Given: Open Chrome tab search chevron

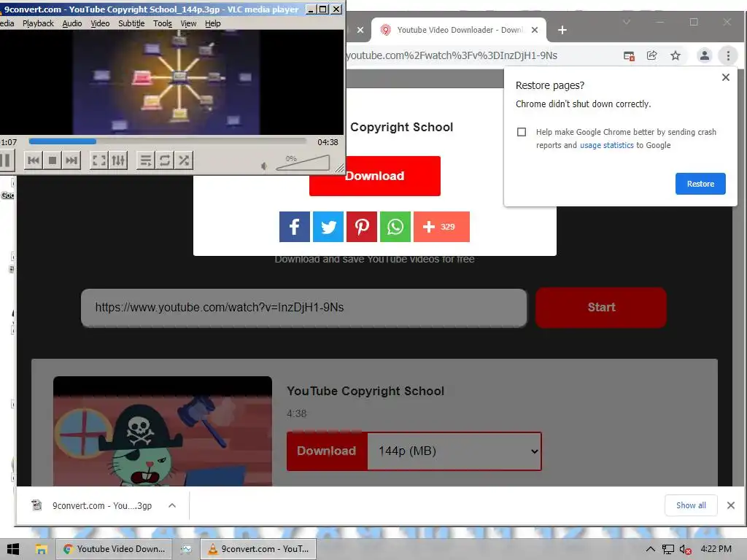Looking at the screenshot, I should click(627, 22).
